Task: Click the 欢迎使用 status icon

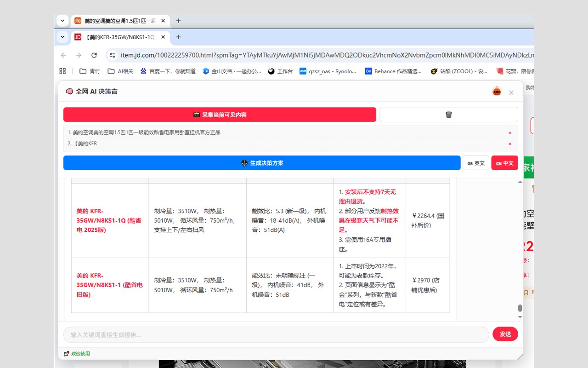Action: [67, 354]
